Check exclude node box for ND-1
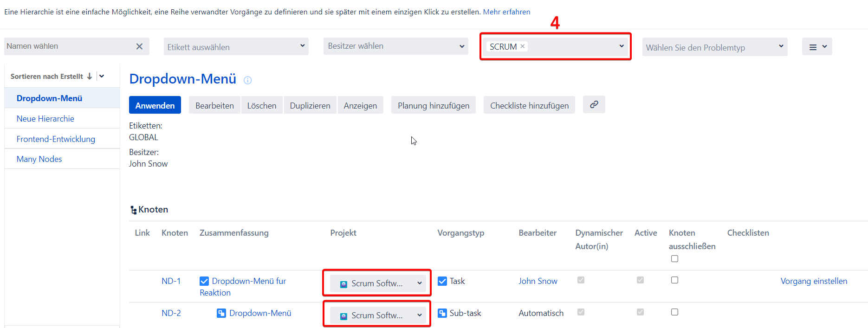Screen dimensions: 868x328 pos(674,280)
